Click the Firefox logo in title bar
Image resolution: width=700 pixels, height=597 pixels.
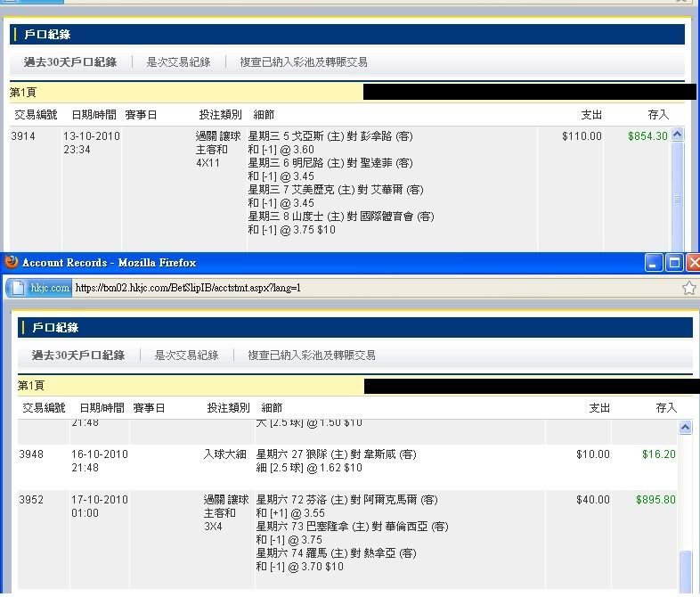pyautogui.click(x=12, y=263)
